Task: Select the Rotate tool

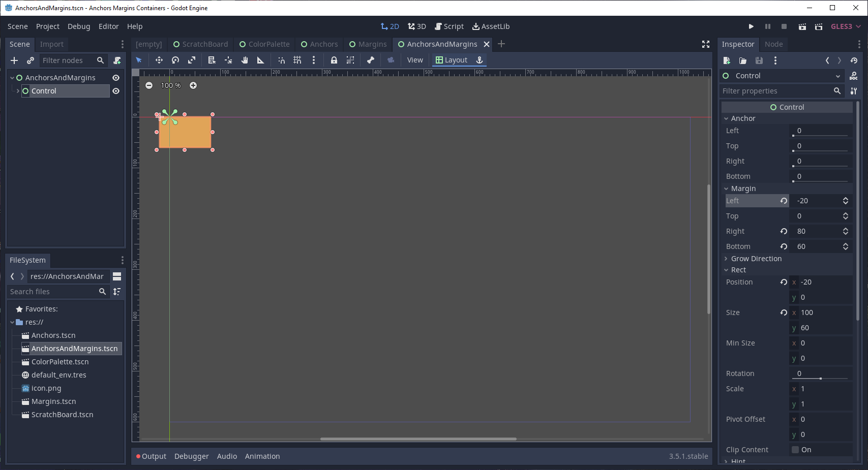Action: 175,60
